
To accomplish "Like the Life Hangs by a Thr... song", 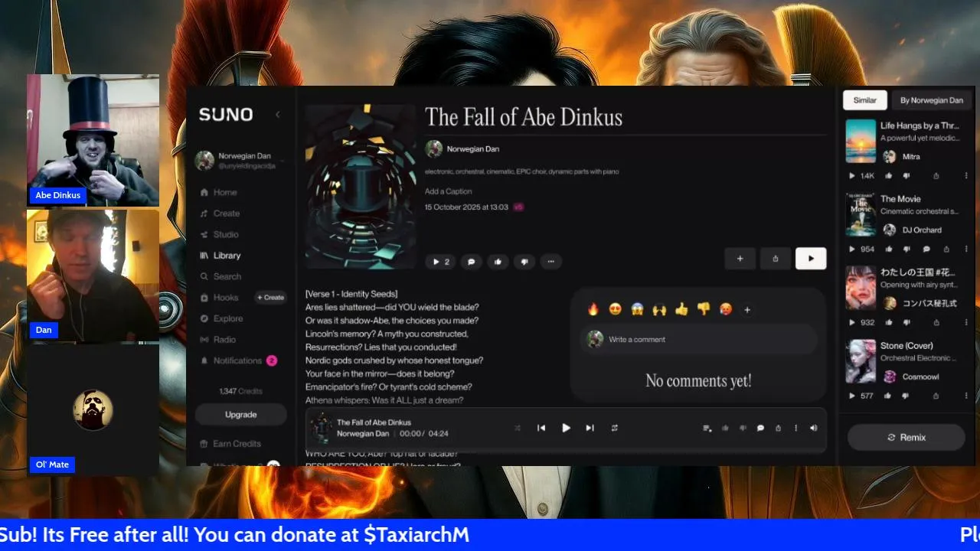I will pyautogui.click(x=890, y=176).
